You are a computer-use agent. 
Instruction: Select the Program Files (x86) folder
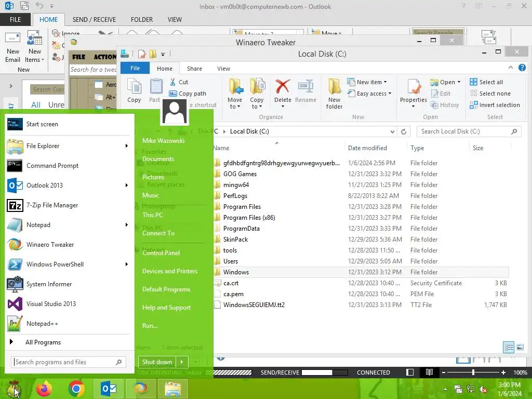coord(249,218)
